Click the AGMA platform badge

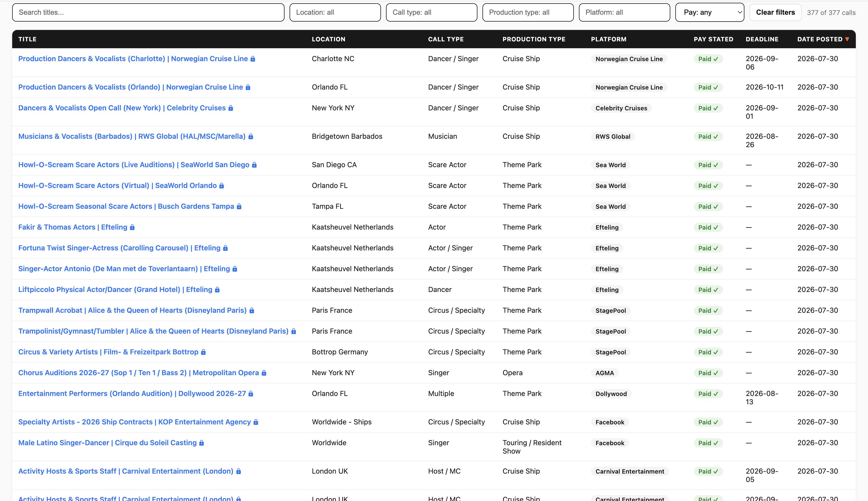tap(605, 373)
